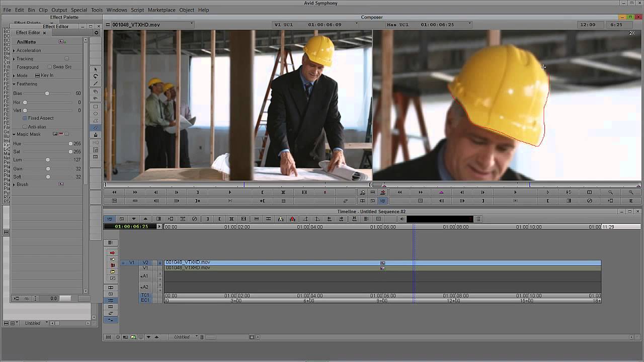644x362 pixels.
Task: Click the red record dot under source monitor
Action: point(325,192)
